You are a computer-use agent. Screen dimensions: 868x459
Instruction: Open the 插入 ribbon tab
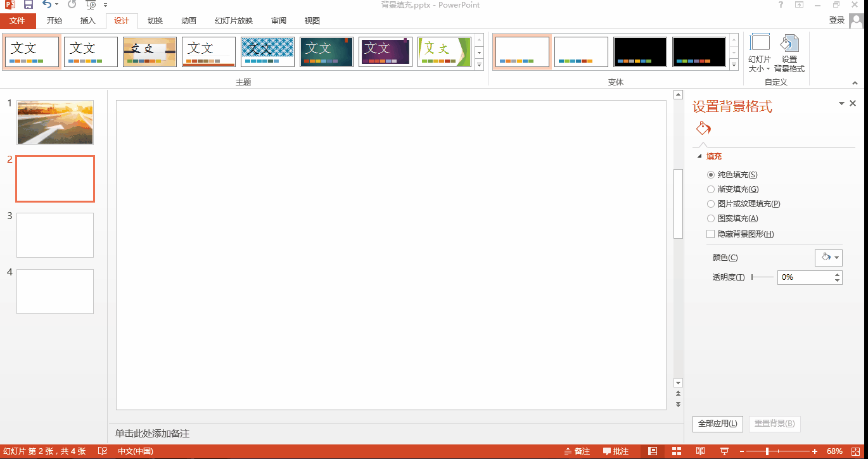coord(87,21)
